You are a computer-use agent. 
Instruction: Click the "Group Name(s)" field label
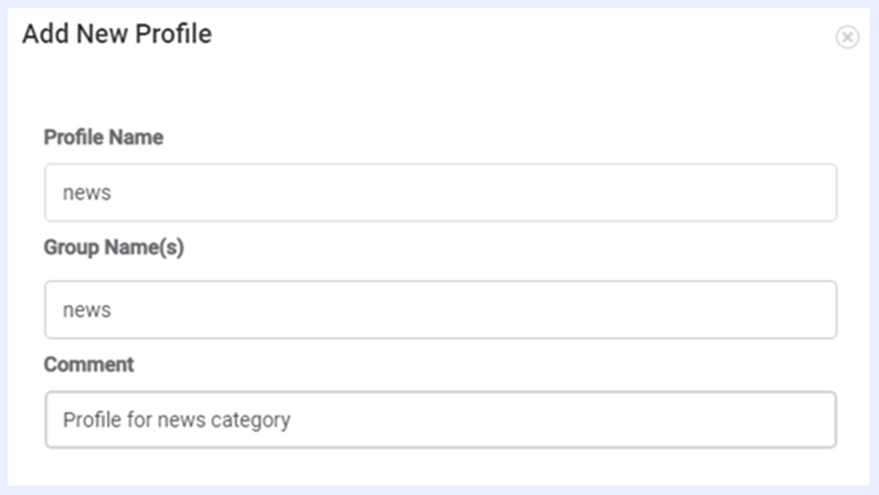point(113,248)
